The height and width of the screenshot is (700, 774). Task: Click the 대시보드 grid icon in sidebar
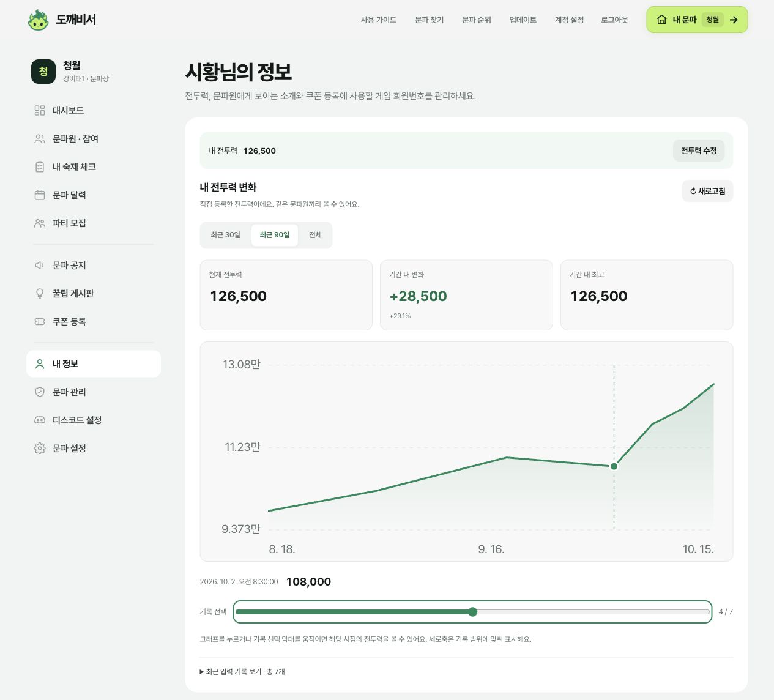pyautogui.click(x=40, y=110)
